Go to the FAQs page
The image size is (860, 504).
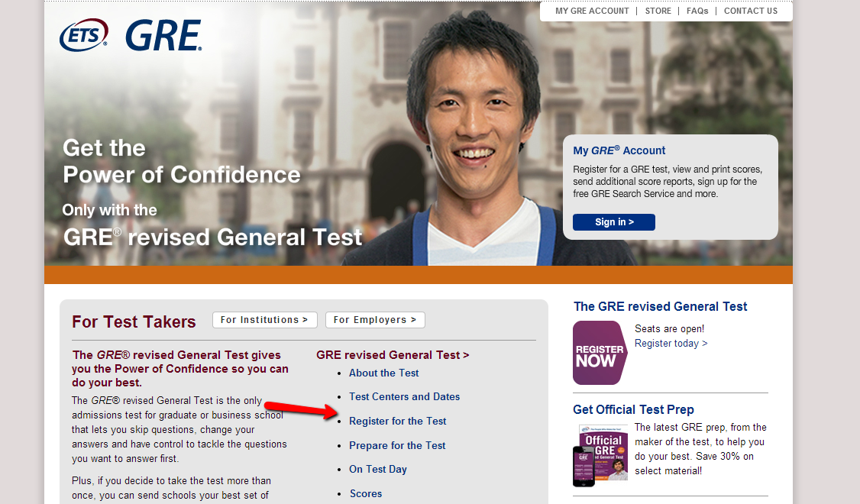click(x=697, y=11)
